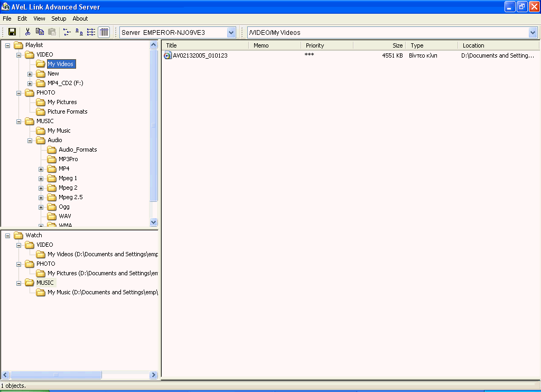
Task: Click the WAV folder icon
Action: pyautogui.click(x=52, y=217)
